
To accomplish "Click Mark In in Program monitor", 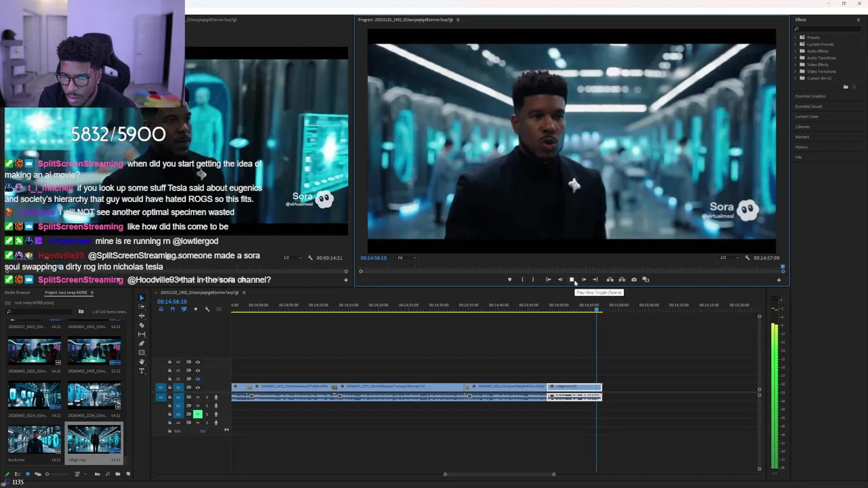I will tap(522, 279).
